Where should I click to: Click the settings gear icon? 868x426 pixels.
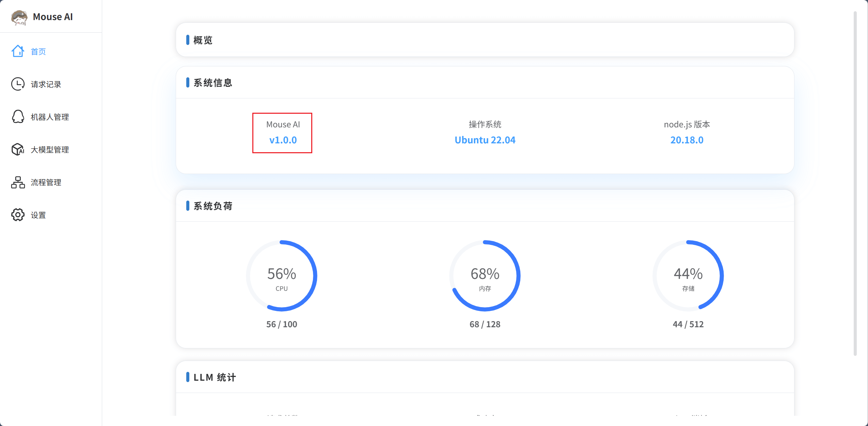(18, 215)
